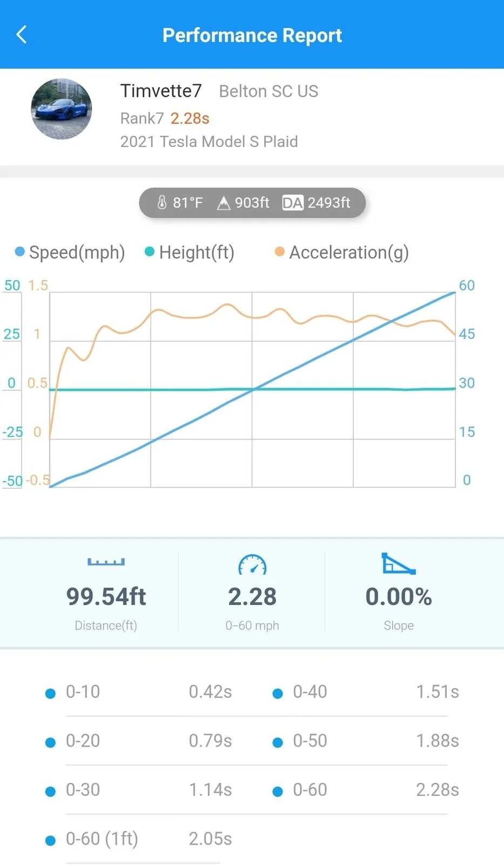Tap the back arrow in header

[x=22, y=35]
